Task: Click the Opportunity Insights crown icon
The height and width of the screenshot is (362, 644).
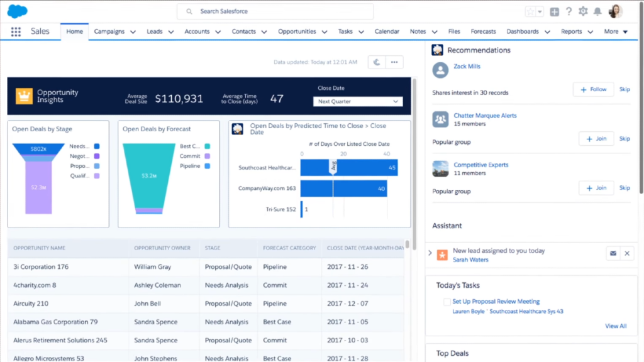Action: [24, 96]
